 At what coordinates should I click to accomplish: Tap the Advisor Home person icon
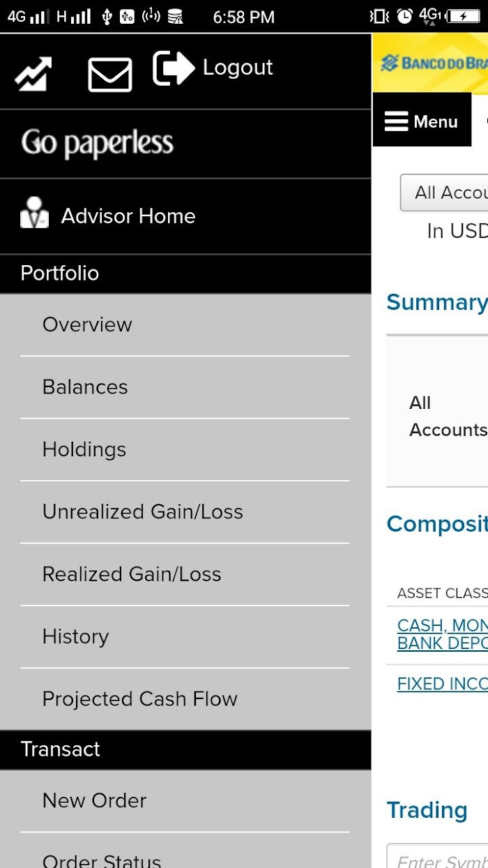tap(34, 214)
